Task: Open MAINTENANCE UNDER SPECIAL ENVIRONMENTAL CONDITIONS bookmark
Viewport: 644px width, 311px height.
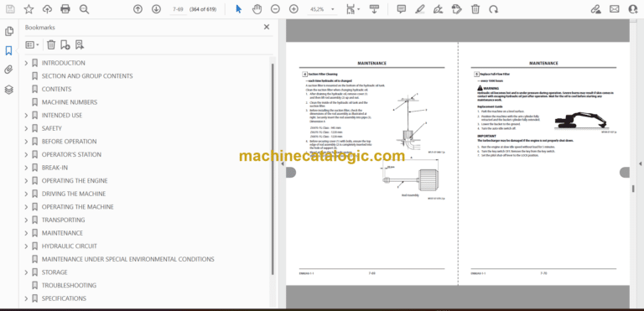Action: click(127, 259)
